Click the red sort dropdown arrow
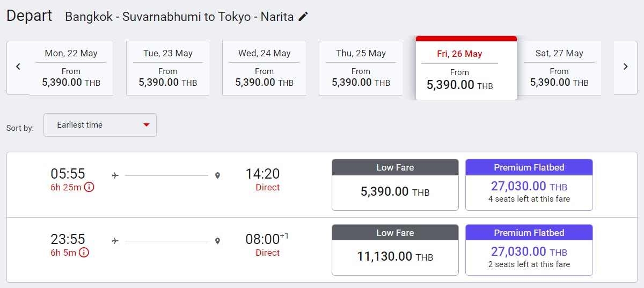The width and height of the screenshot is (644, 288). [x=146, y=125]
